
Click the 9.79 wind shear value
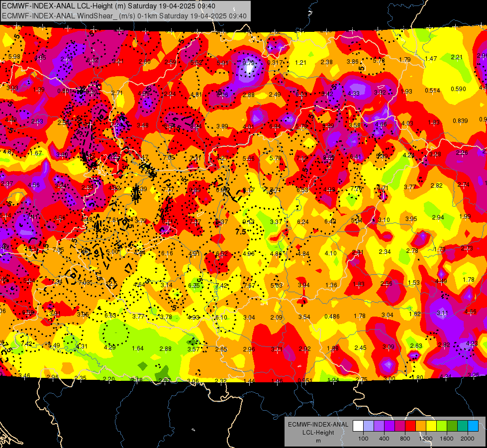(x=248, y=63)
